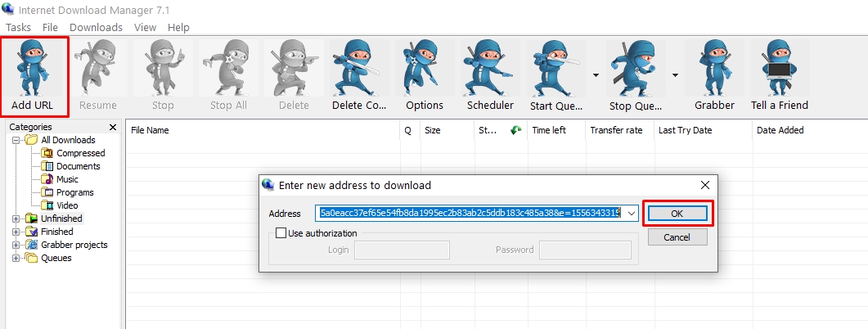This screenshot has height=329, width=868.
Task: Click the Delete toolbar icon
Action: (294, 68)
